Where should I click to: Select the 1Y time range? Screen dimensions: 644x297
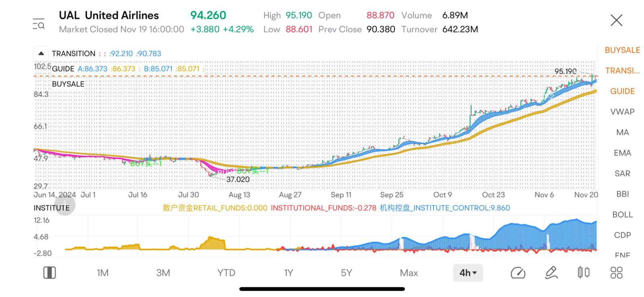[x=289, y=273]
